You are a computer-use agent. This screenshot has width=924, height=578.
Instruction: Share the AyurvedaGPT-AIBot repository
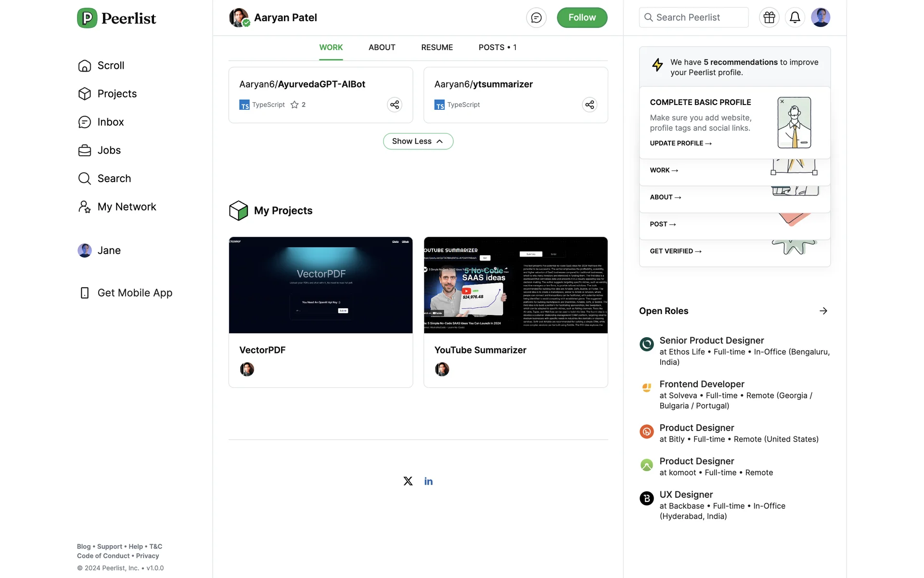[x=394, y=105]
